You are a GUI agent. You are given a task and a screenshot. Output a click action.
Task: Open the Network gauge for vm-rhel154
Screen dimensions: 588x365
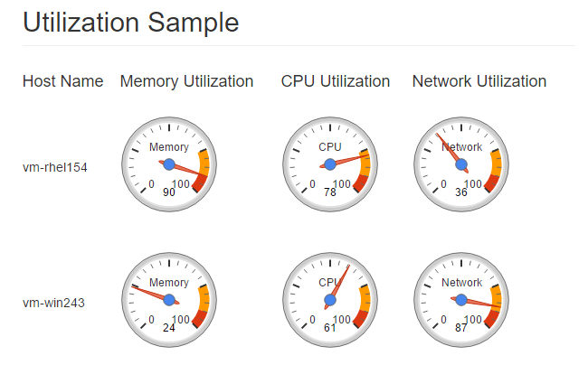coord(461,164)
